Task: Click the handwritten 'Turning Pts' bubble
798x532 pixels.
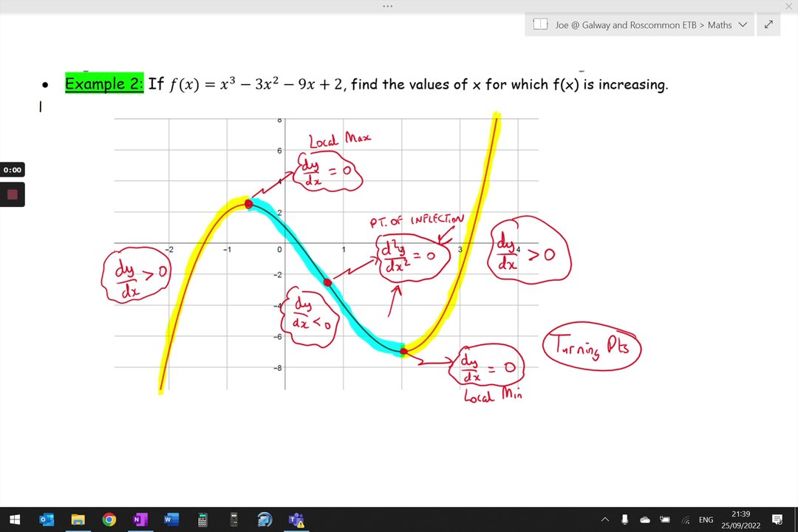Action: click(x=592, y=347)
